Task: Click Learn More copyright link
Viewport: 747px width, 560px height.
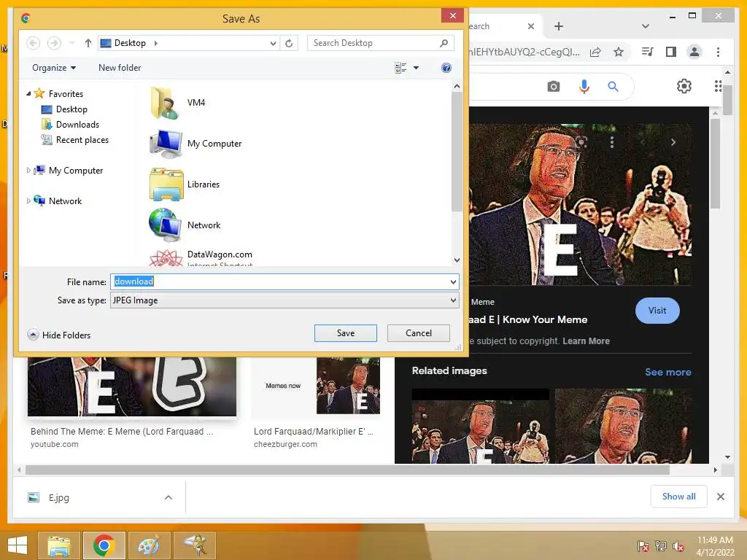Action: (586, 341)
